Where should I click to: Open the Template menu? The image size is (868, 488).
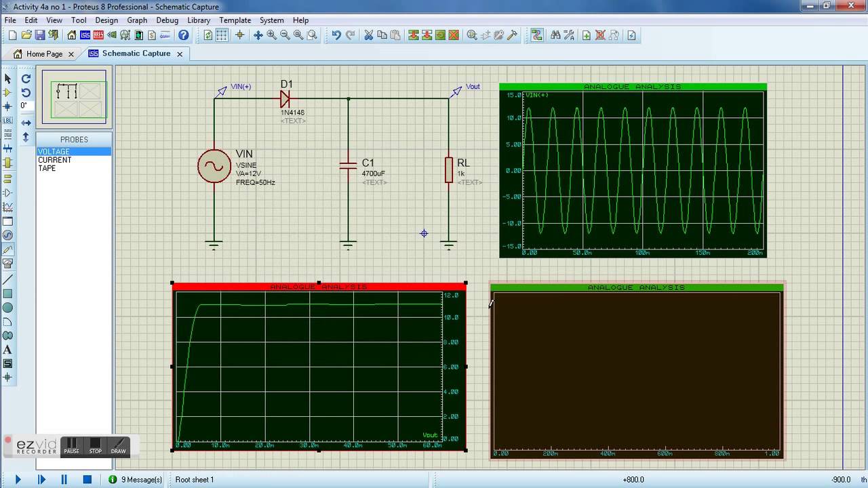[x=235, y=20]
